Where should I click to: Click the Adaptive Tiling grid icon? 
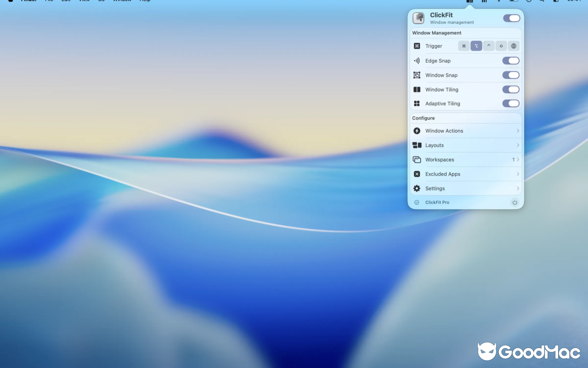pos(417,104)
